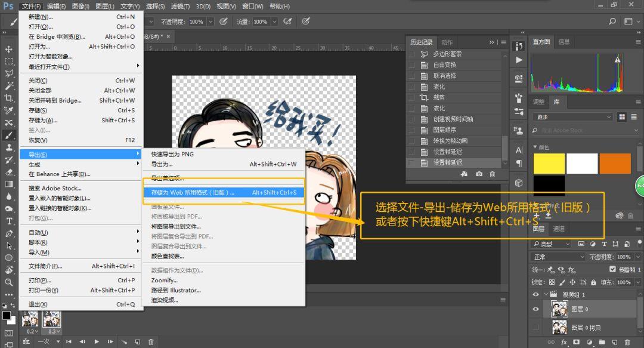Screen dimensions: 644x348
Task: Switch to the 调整 tab
Action: click(x=538, y=101)
